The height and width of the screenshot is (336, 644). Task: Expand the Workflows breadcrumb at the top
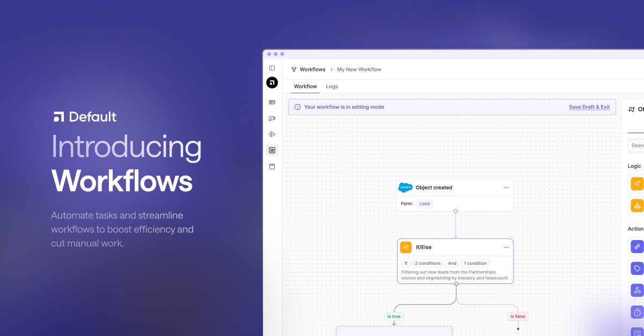coord(311,69)
